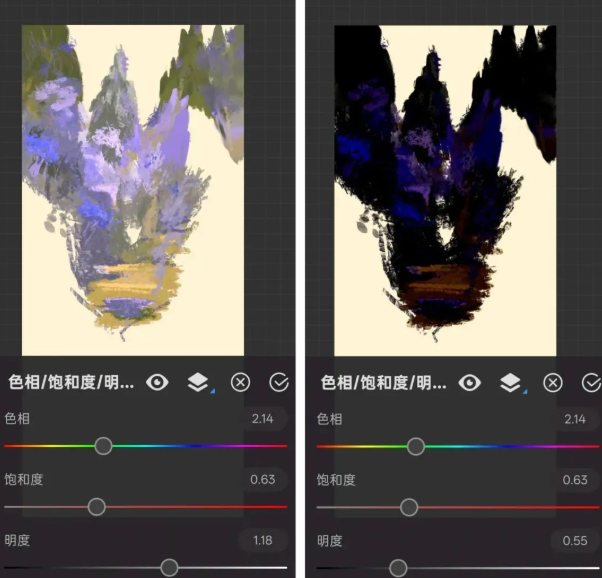Screen dimensions: 602x578
Task: Open layers icon menu in 明度 1.18 panel
Action: (199, 382)
